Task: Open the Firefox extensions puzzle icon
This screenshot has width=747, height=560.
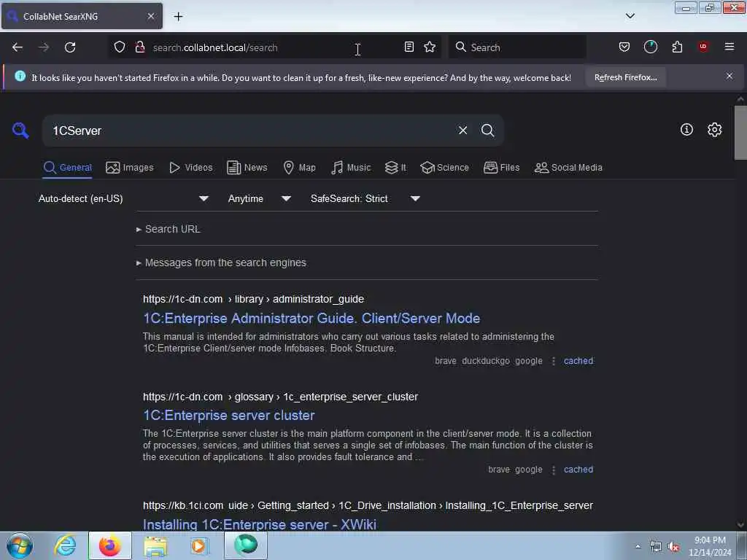Action: [x=677, y=47]
